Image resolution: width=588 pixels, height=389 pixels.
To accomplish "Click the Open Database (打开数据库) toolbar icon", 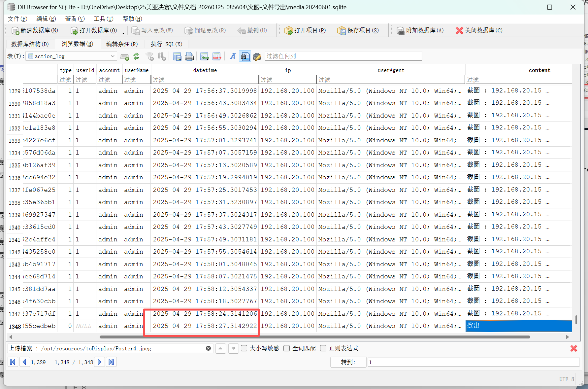I will tap(74, 31).
